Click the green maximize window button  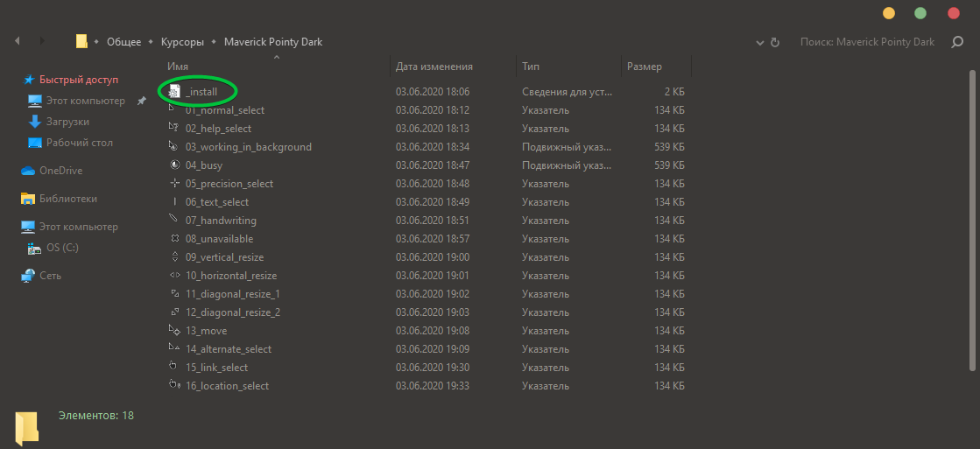click(920, 13)
